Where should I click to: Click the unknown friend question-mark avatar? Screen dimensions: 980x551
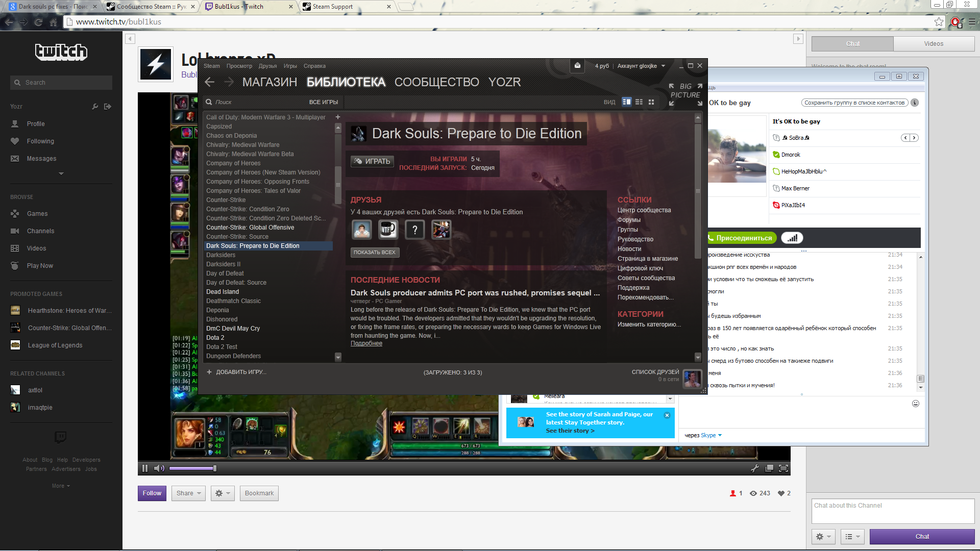pos(415,230)
